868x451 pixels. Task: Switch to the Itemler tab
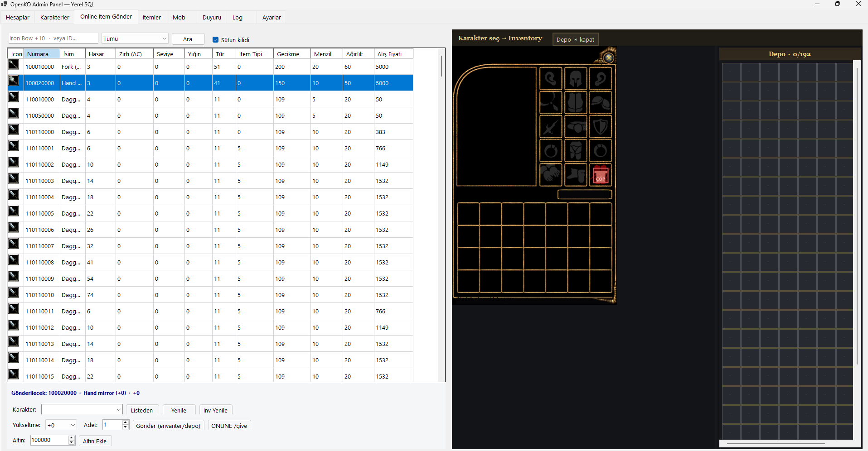click(152, 17)
